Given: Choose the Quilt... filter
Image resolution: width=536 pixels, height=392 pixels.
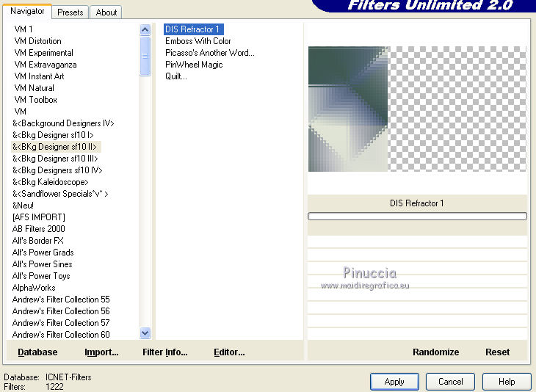Looking at the screenshot, I should click(x=176, y=76).
